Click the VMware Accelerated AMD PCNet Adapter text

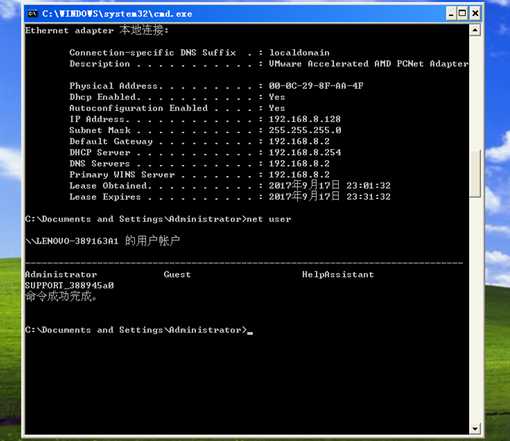(368, 64)
